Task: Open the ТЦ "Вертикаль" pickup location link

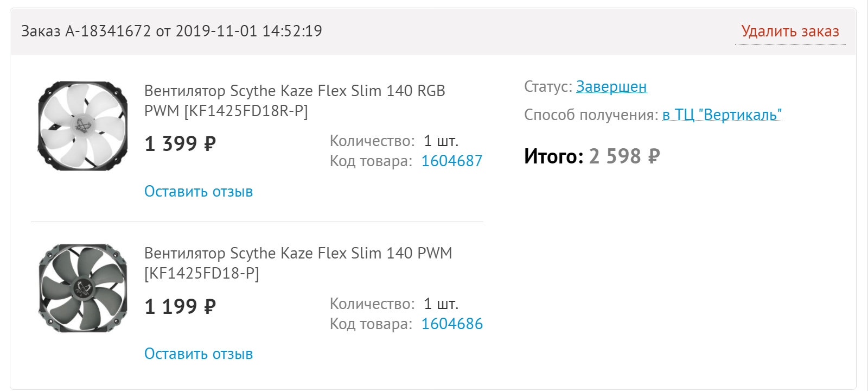Action: (x=722, y=115)
